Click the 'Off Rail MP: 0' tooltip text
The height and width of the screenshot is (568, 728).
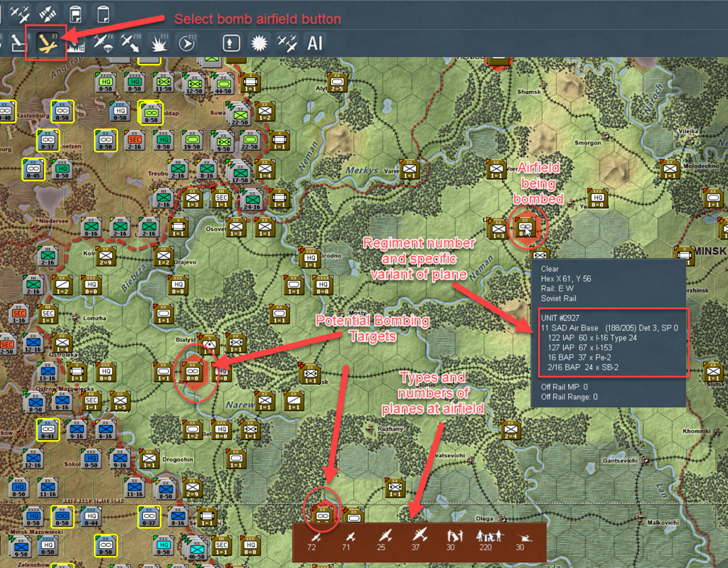point(564,387)
